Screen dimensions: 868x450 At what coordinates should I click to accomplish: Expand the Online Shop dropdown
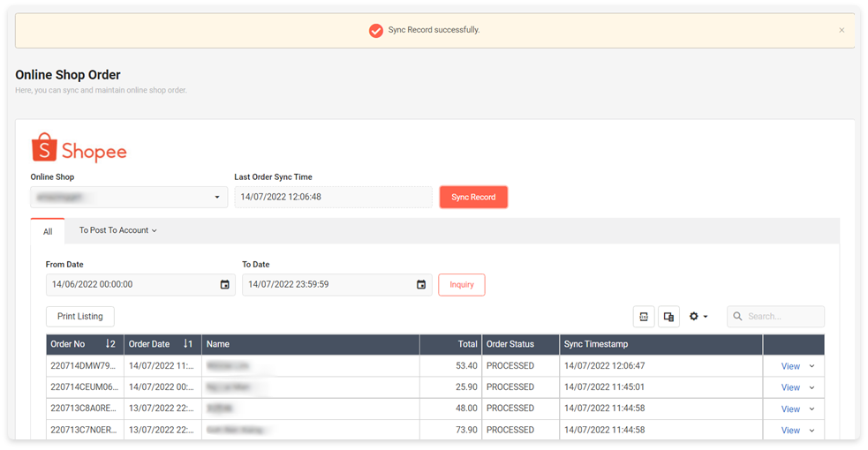(x=217, y=198)
